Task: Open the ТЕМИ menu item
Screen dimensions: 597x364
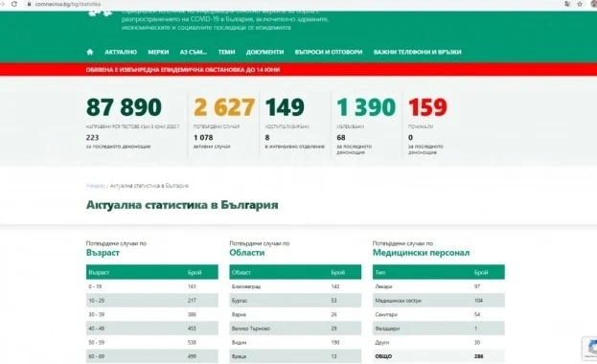Action: point(226,52)
